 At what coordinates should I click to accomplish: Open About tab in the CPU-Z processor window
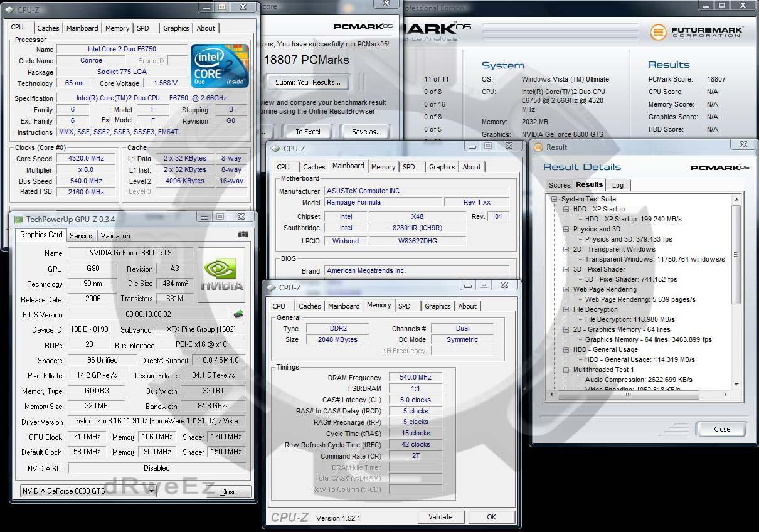tap(206, 28)
